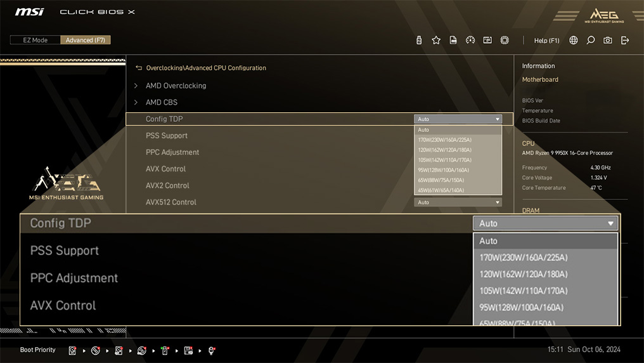
Task: Open the AMD CBS entry
Action: (x=162, y=102)
